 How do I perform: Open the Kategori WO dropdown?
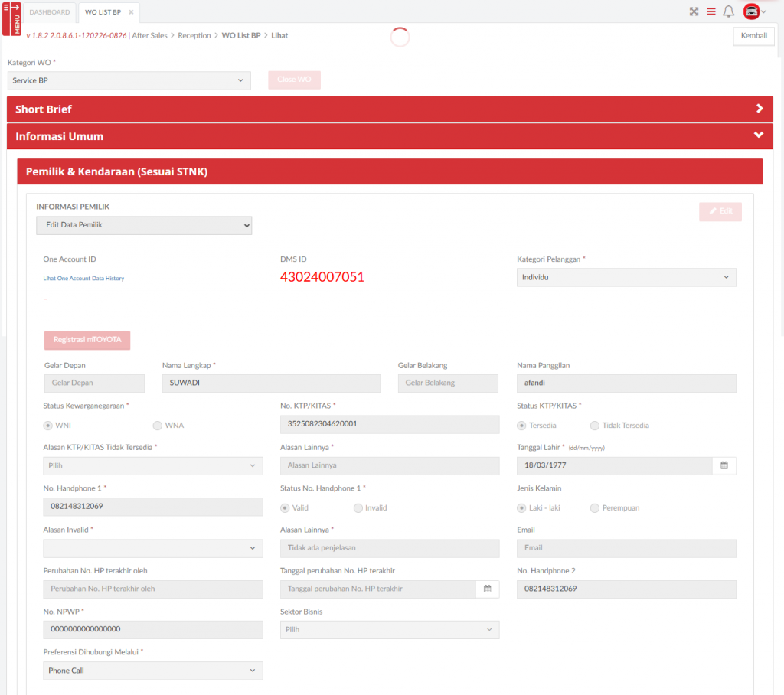(x=129, y=80)
